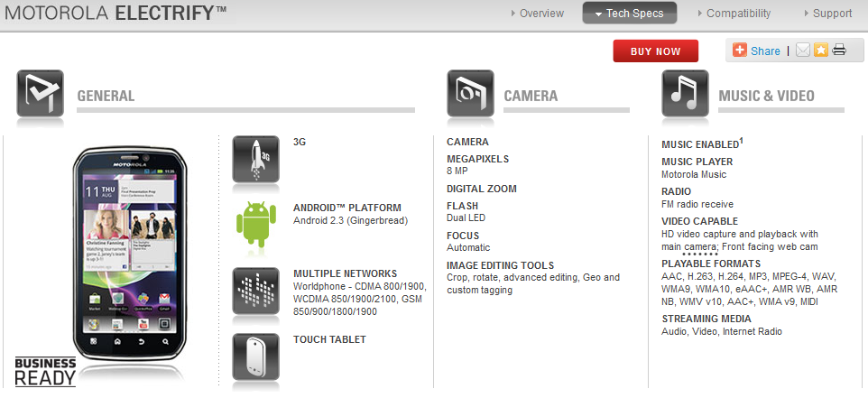Click the Share link

tap(765, 51)
